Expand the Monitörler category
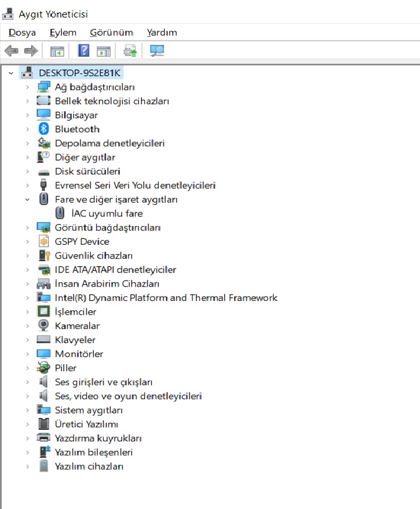Screen dimensions: 420x509 pyautogui.click(x=27, y=354)
